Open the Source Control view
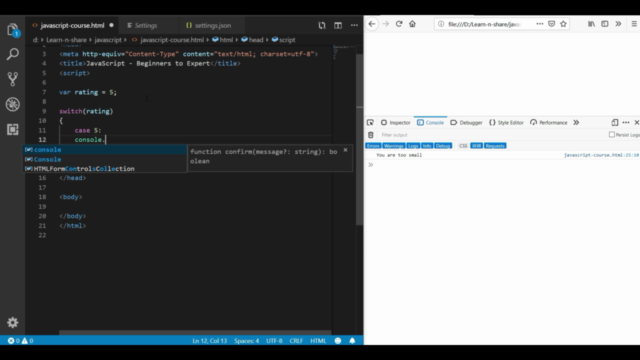Screen dimensions: 640x360 coord(13,79)
